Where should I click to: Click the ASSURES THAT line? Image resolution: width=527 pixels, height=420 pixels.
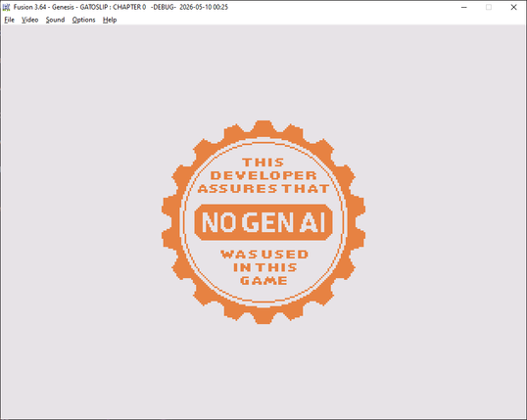click(x=263, y=189)
